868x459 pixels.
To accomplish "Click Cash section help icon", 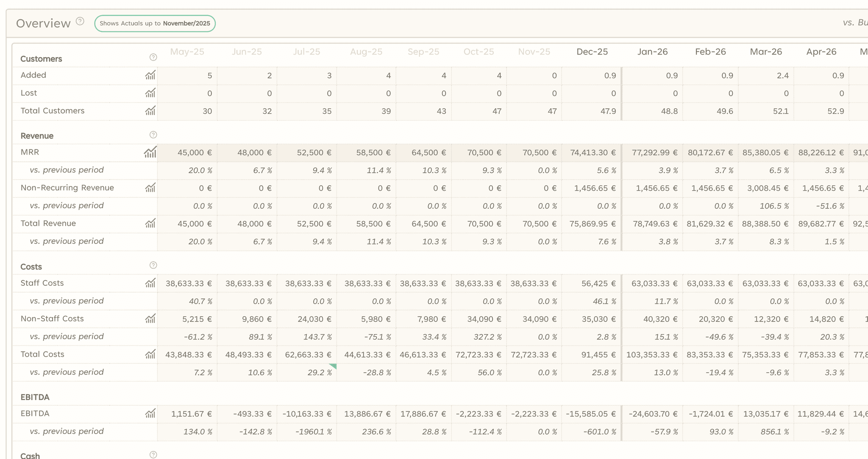I will pos(153,455).
